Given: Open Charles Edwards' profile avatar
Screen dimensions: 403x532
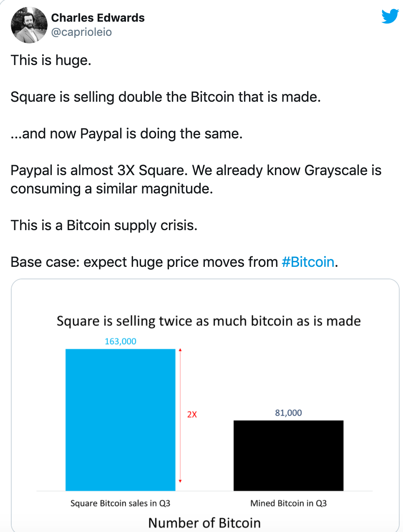Looking at the screenshot, I should (x=29, y=25).
